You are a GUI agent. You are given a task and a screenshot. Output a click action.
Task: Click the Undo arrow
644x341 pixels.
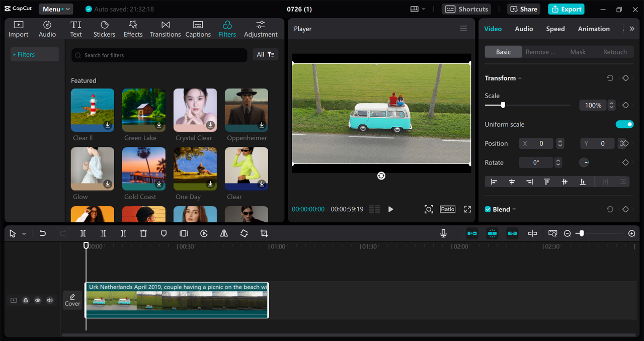(43, 233)
